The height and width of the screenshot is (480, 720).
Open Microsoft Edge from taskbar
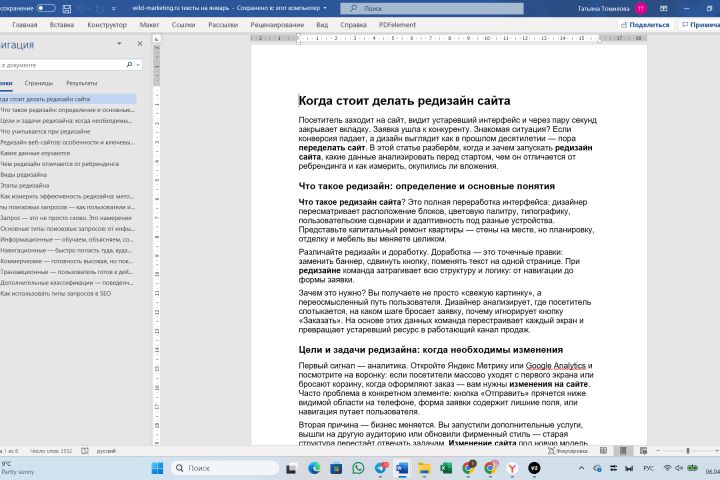click(x=314, y=468)
